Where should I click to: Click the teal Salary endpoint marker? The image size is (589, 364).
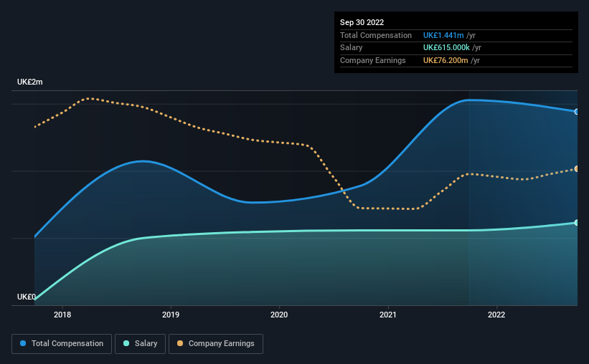577,223
